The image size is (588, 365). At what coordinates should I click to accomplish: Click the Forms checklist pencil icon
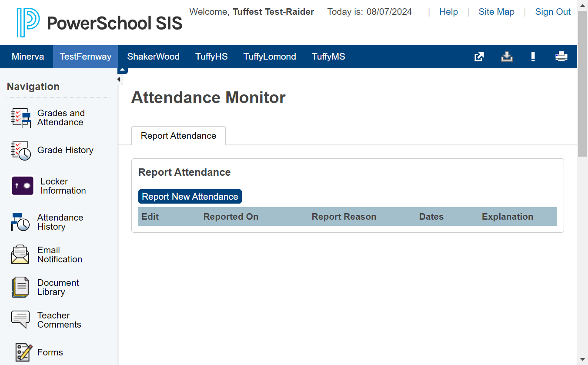point(24,352)
